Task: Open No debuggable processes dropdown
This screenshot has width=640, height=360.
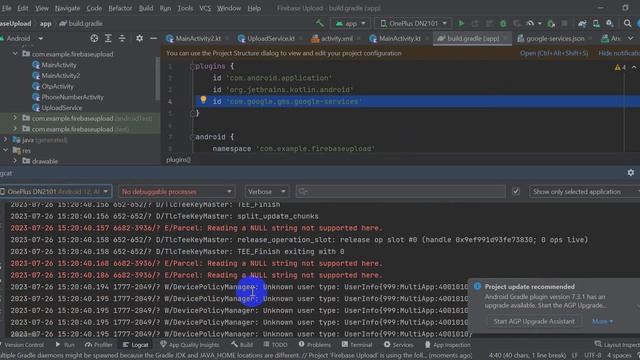Action: click(x=176, y=191)
